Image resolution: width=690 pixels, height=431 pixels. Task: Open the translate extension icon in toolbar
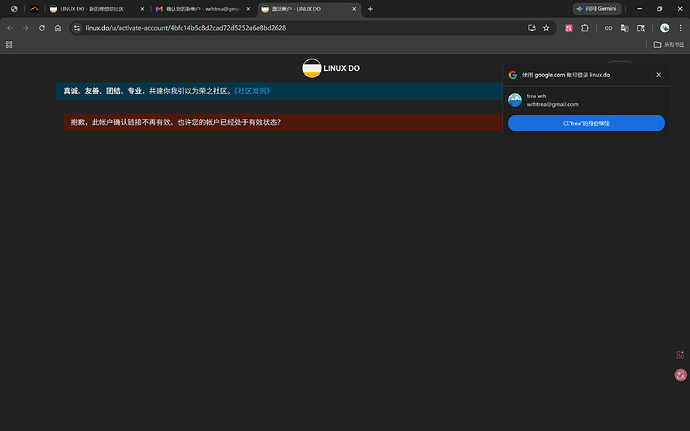624,28
